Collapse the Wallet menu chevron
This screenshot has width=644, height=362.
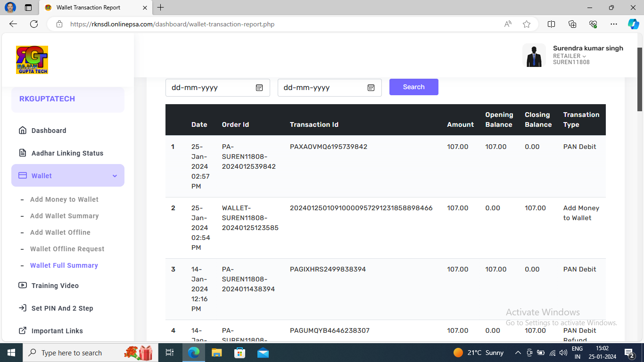tap(115, 176)
